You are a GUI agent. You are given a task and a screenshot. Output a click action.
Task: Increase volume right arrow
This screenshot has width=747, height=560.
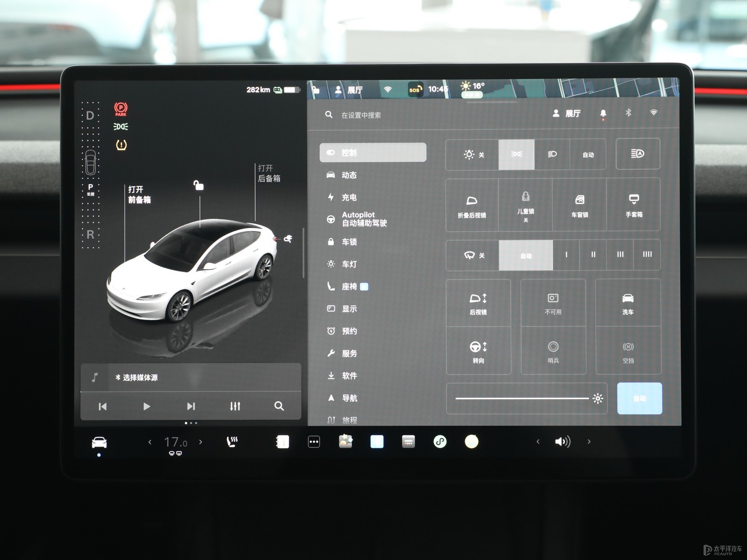click(x=589, y=441)
